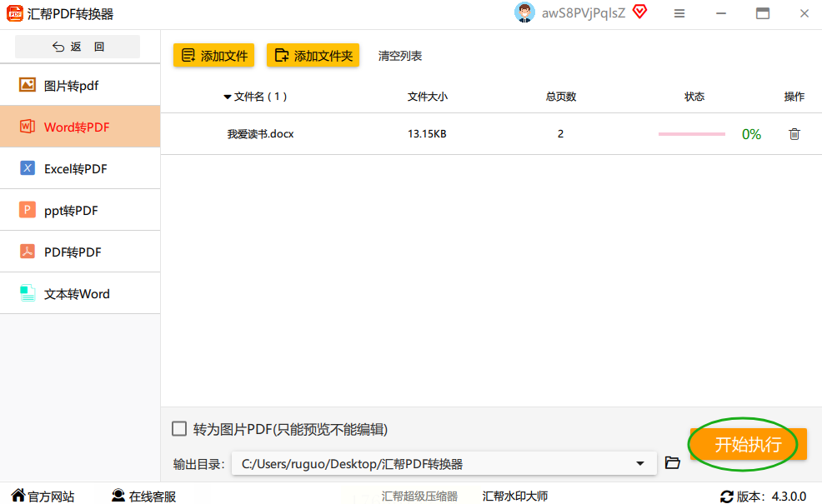Click the 2 pages cell

coord(560,134)
